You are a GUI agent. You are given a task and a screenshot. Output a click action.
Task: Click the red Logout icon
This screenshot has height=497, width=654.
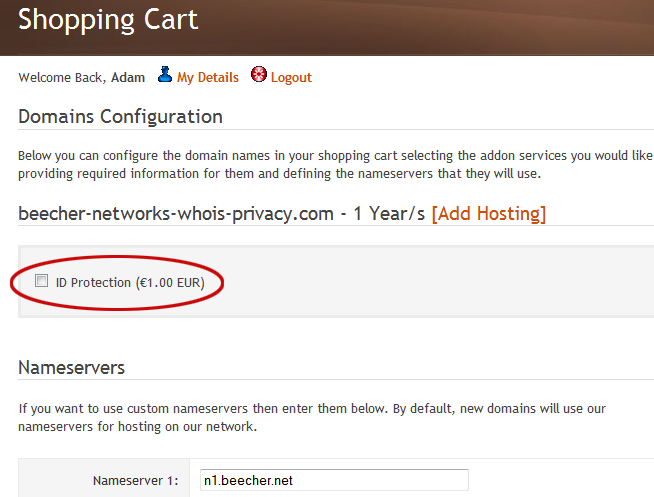point(259,74)
